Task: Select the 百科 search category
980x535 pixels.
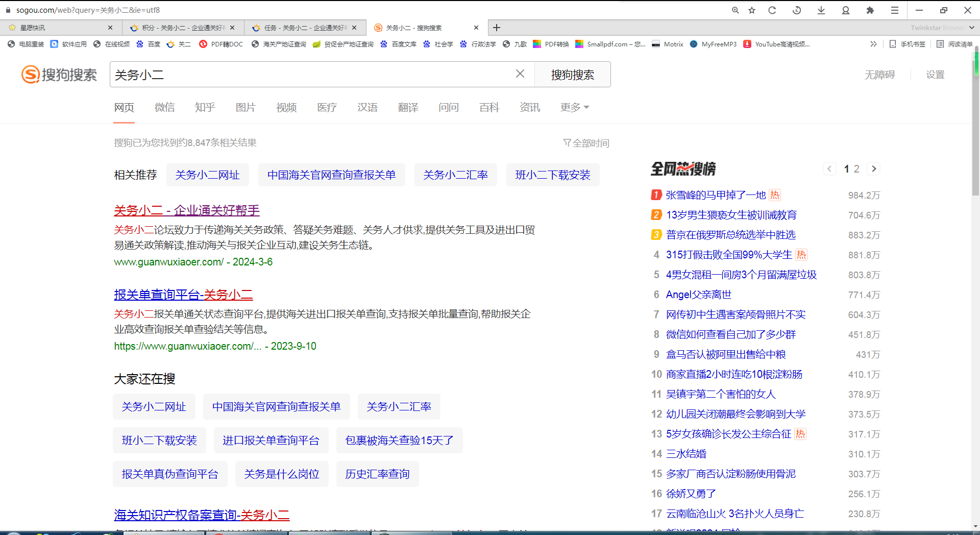Action: 489,107
